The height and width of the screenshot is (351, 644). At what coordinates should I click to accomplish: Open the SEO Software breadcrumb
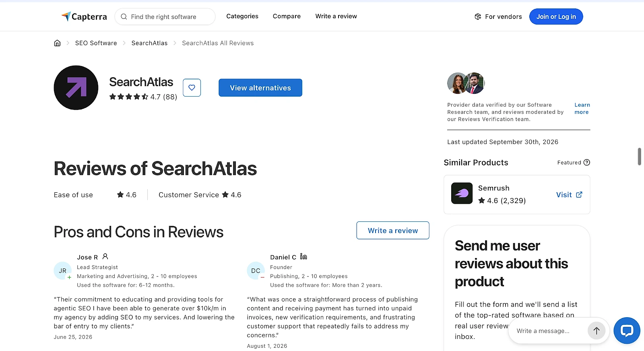(x=96, y=43)
